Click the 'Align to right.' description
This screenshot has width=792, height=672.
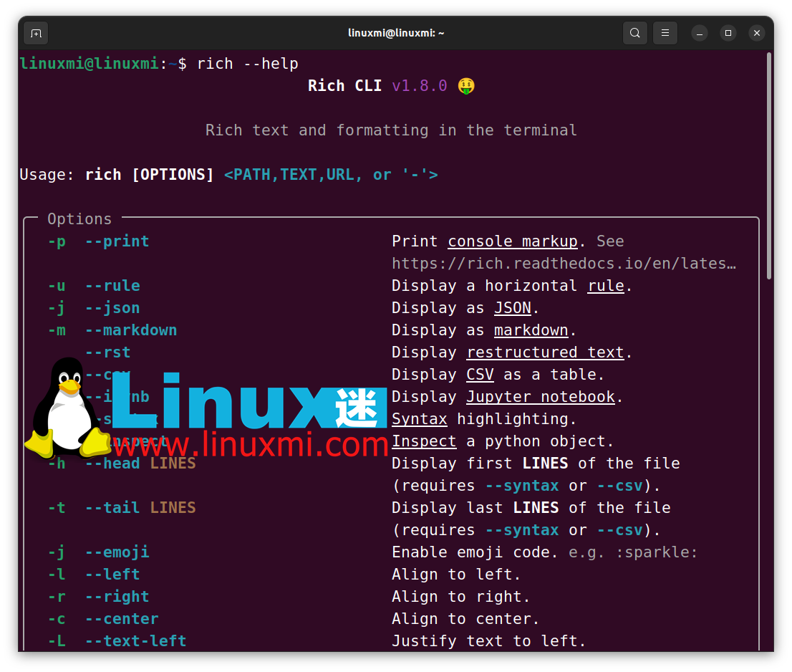pyautogui.click(x=461, y=597)
